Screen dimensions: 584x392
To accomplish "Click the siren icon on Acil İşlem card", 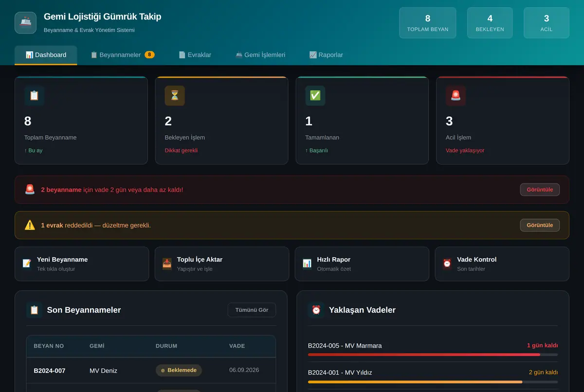I will tap(456, 96).
